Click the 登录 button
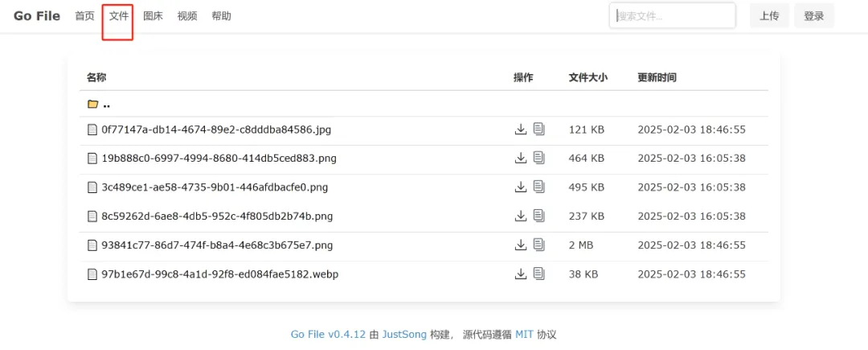This screenshot has height=350, width=868. pyautogui.click(x=814, y=15)
